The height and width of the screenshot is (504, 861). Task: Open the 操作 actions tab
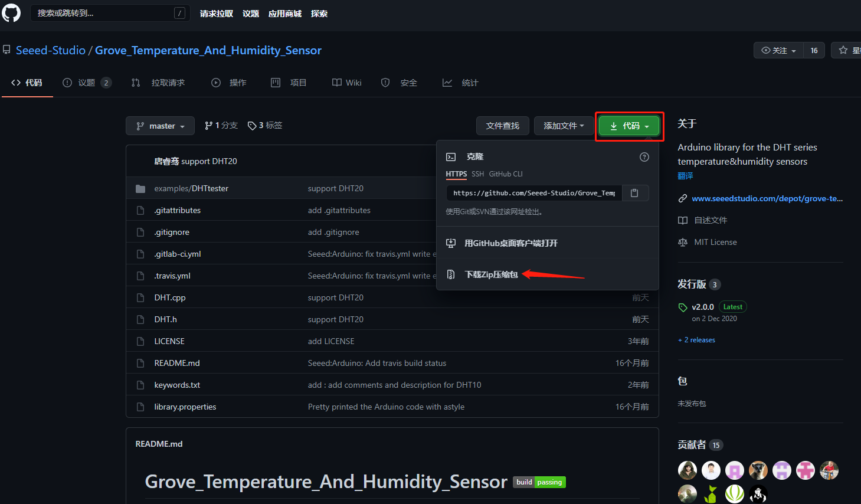229,83
